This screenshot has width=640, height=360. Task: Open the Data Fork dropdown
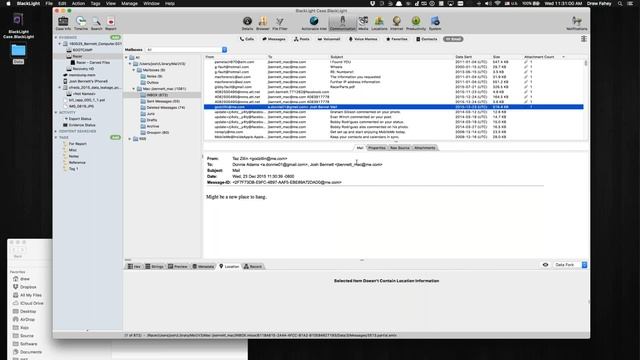click(570, 265)
